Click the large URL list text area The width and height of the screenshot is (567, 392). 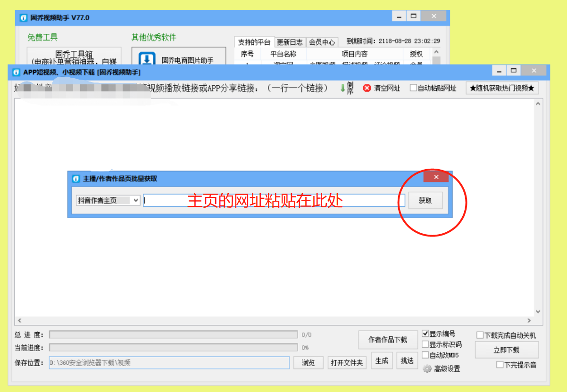pos(274,207)
